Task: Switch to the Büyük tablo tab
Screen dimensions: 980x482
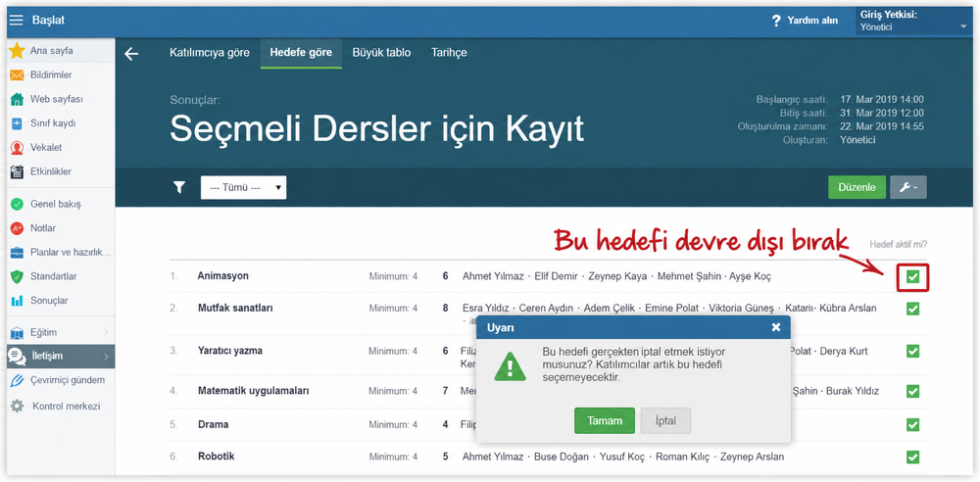Action: coord(381,53)
